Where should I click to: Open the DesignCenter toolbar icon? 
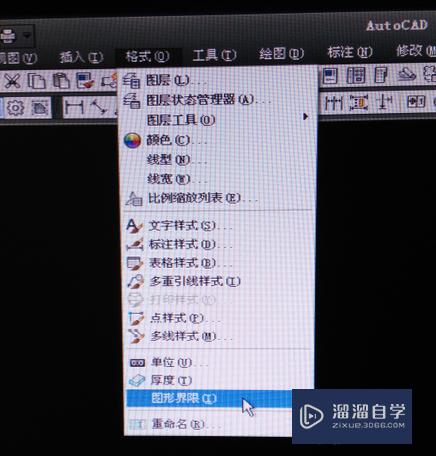pos(356,75)
